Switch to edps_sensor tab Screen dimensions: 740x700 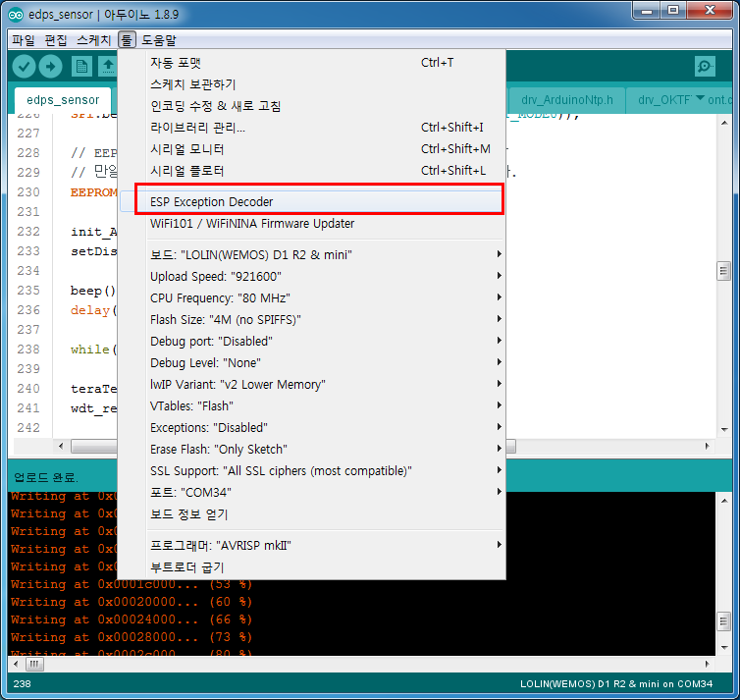[63, 100]
